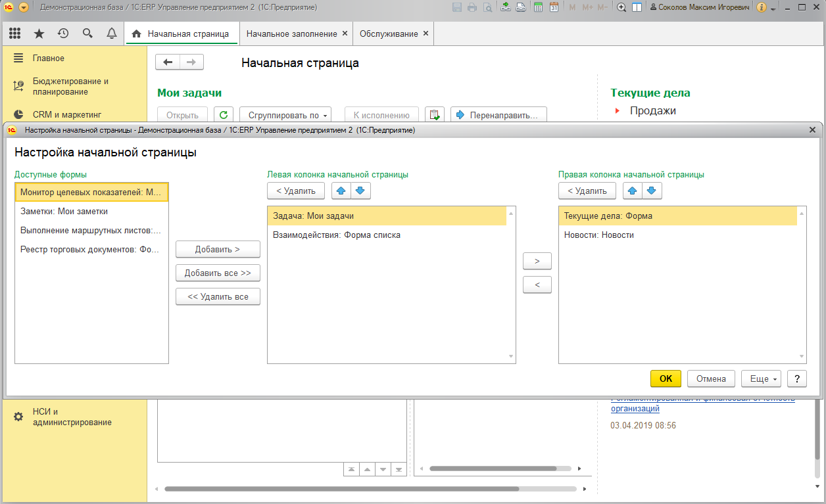826x504 pixels.
Task: Click the clipboard checkmark task icon
Action: 435,115
